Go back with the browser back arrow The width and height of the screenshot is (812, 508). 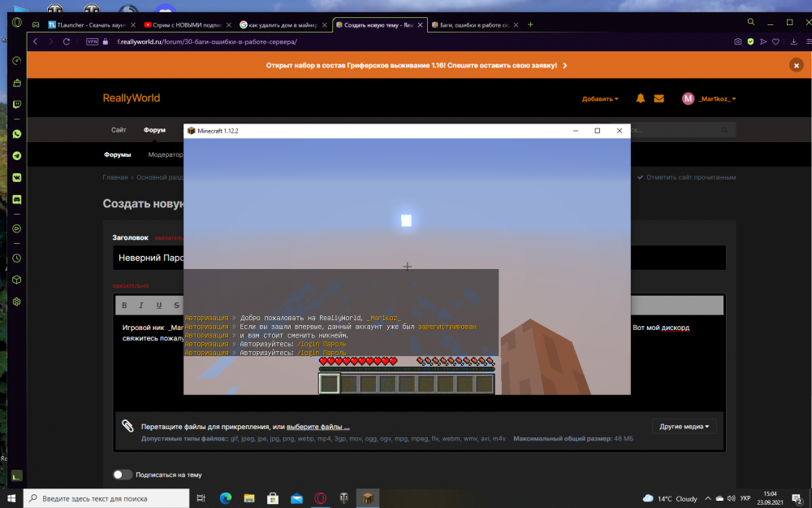(35, 41)
